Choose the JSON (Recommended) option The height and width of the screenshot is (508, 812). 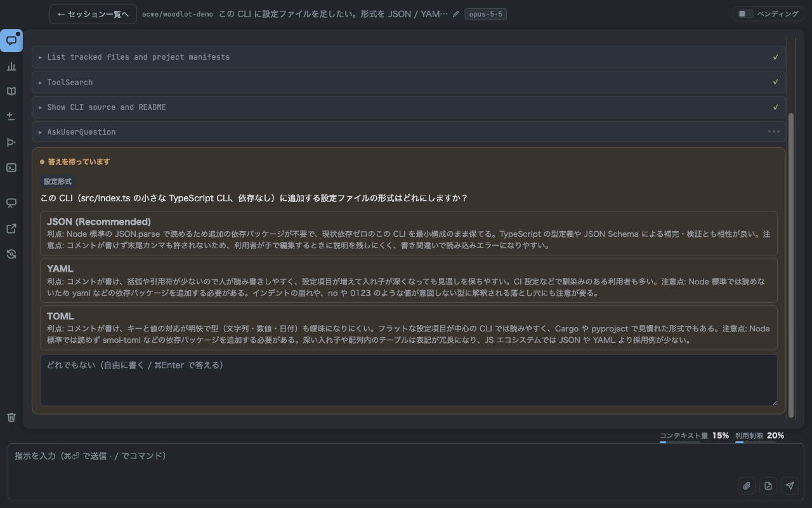(409, 233)
